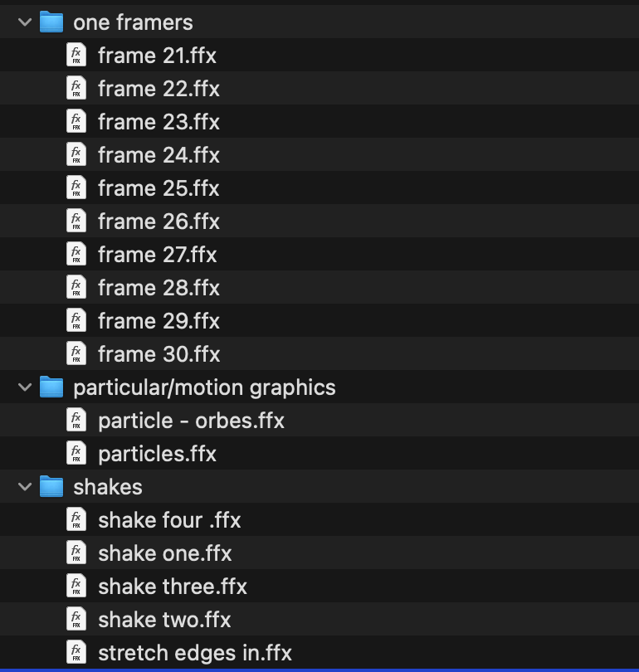The width and height of the screenshot is (639, 672).
Task: Select frame 24.ffx in the list
Action: click(159, 155)
